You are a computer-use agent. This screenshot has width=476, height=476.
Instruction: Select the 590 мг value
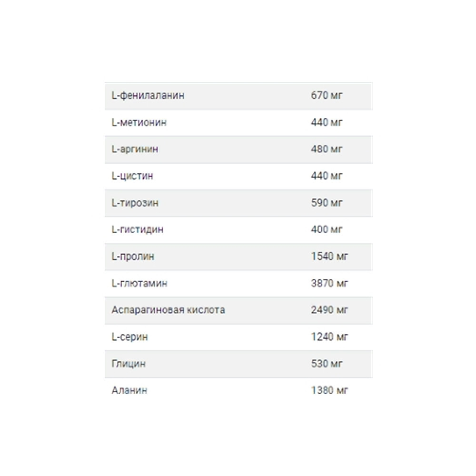327,202
